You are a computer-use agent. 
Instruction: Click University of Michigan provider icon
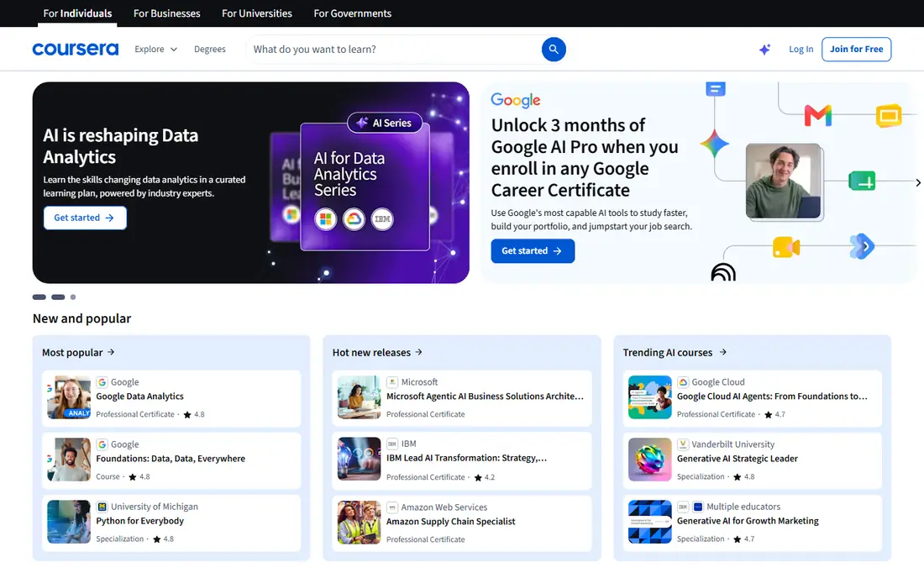click(x=102, y=507)
